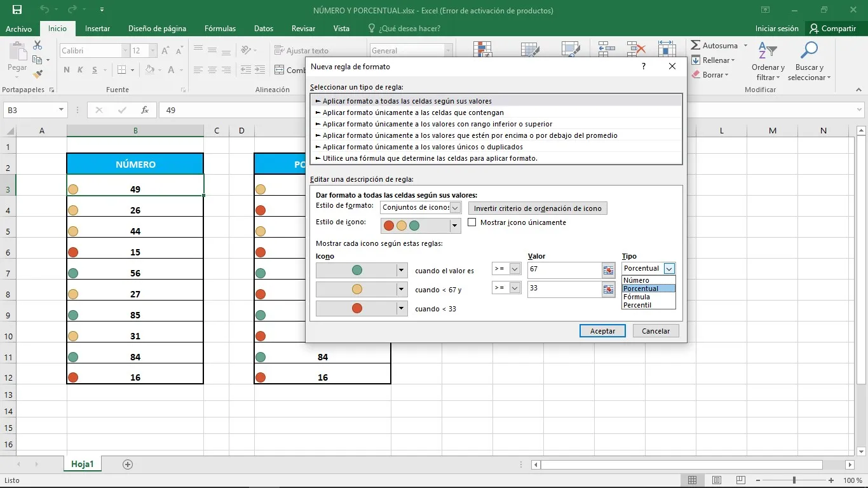Open the >= operator dropdown for value 33
868x488 pixels.
coord(515,288)
